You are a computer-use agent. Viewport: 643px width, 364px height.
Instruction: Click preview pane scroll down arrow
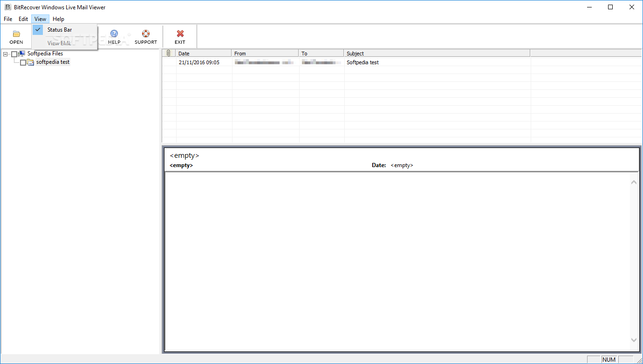coord(634,340)
